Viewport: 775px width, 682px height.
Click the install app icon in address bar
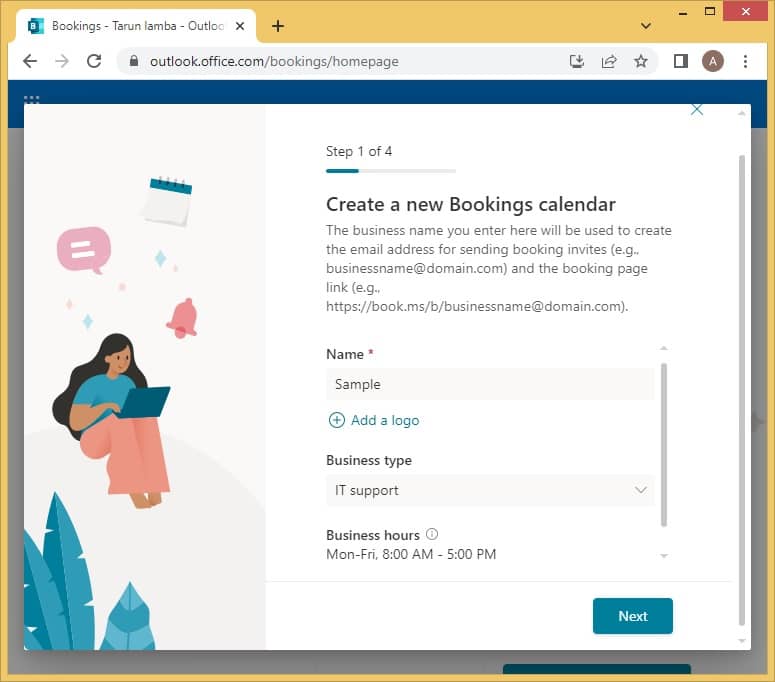577,61
